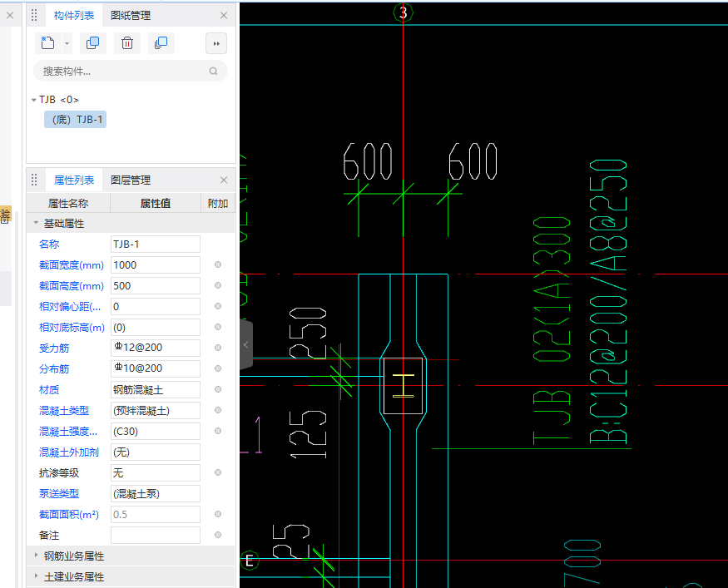
Task: Open the 混凝土类型 value dropdown
Action: (x=156, y=411)
